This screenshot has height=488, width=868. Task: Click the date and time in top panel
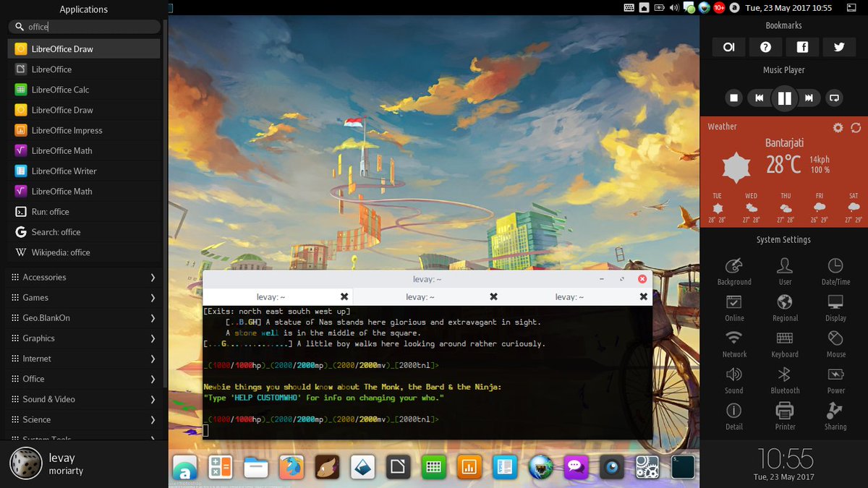coord(788,8)
